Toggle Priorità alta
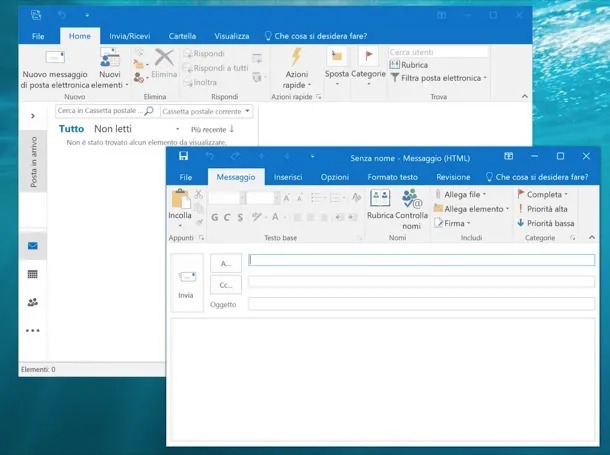The width and height of the screenshot is (610, 455). pos(543,209)
